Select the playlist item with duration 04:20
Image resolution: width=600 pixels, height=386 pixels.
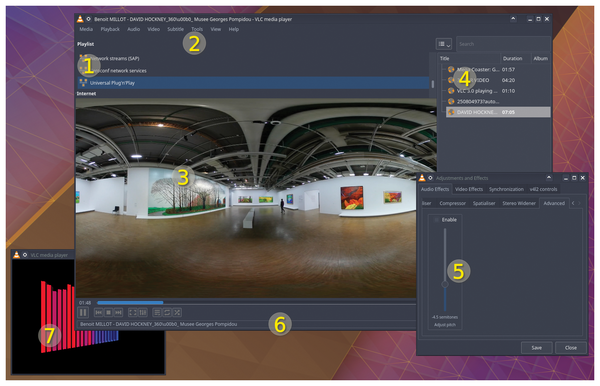(x=498, y=80)
